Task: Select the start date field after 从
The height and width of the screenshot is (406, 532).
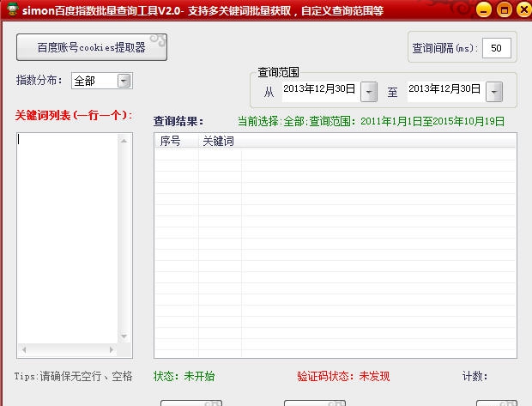Action: pyautogui.click(x=321, y=92)
